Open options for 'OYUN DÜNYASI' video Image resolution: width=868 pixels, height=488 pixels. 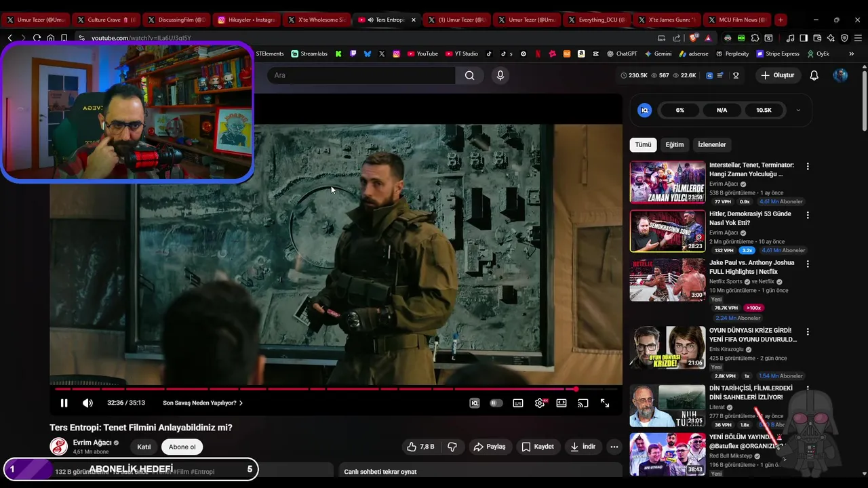click(807, 331)
